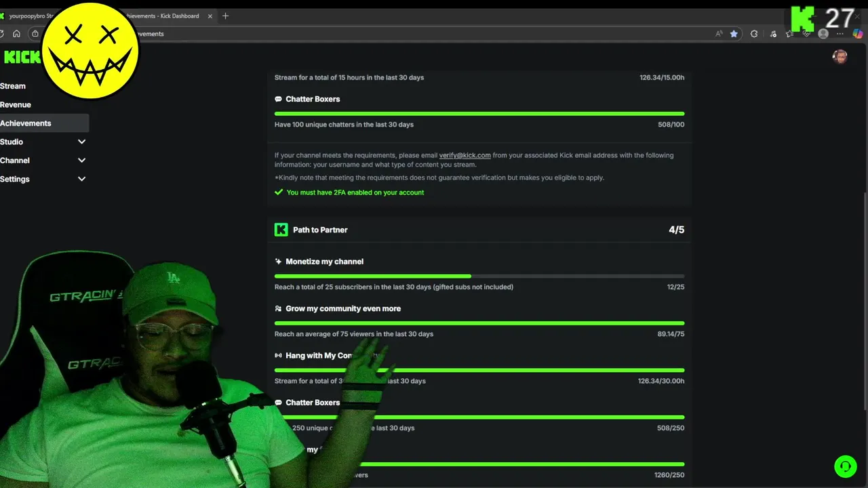Click the Grow my community people icon

(x=278, y=308)
